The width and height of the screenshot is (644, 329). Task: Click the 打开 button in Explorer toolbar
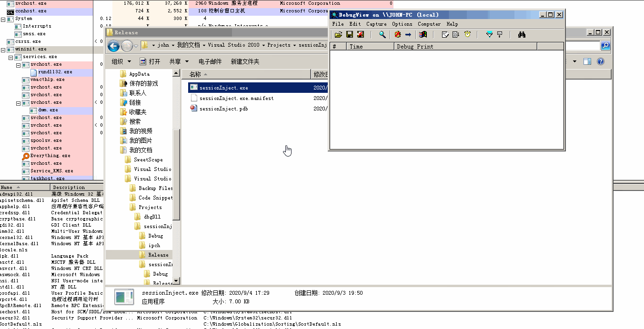[x=150, y=61]
